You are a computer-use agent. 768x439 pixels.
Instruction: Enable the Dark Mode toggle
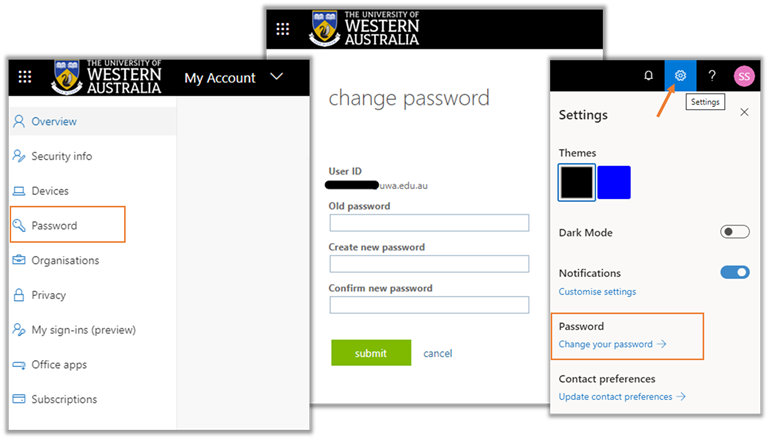[734, 232]
